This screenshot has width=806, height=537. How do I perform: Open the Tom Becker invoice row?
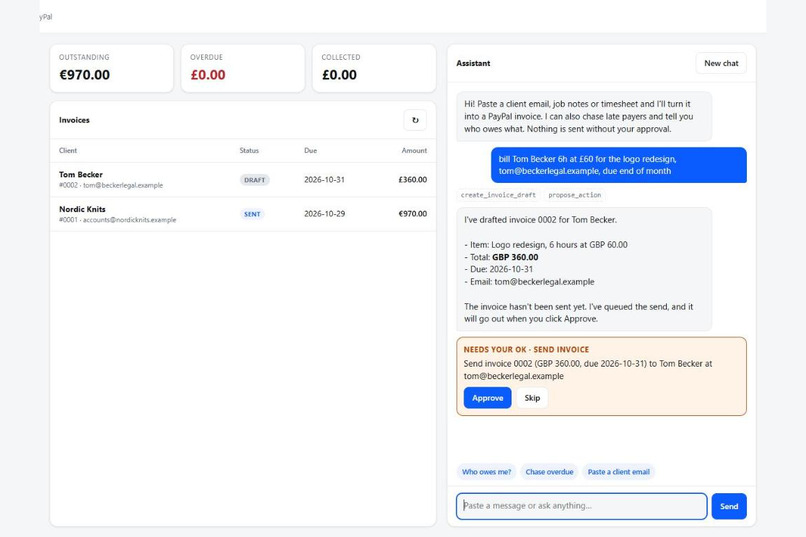(243, 180)
